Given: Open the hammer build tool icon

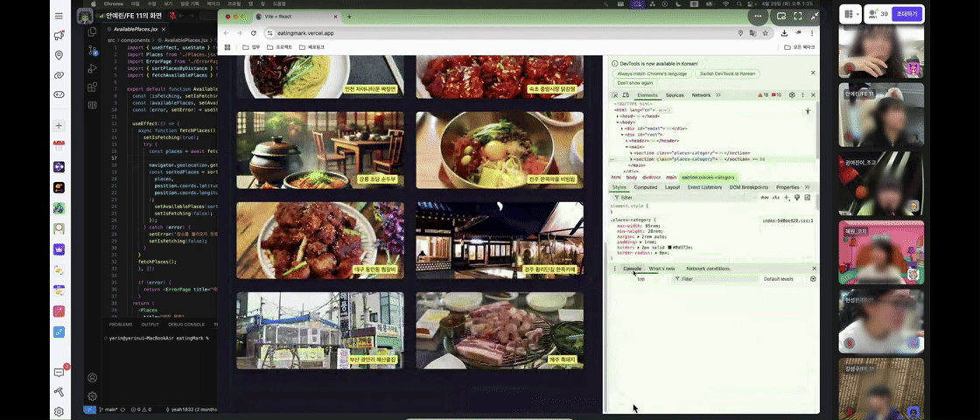Looking at the screenshot, I should click(x=59, y=392).
